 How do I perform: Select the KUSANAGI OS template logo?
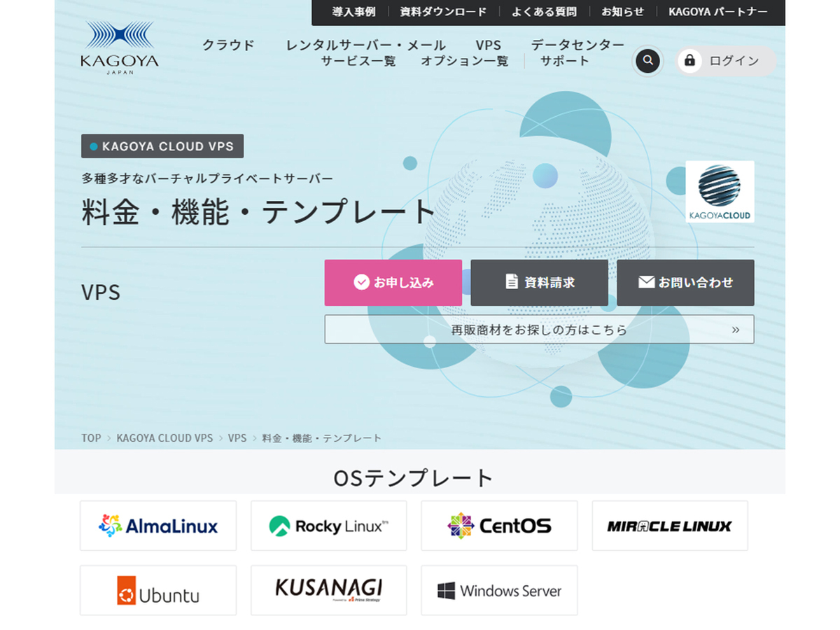[328, 590]
